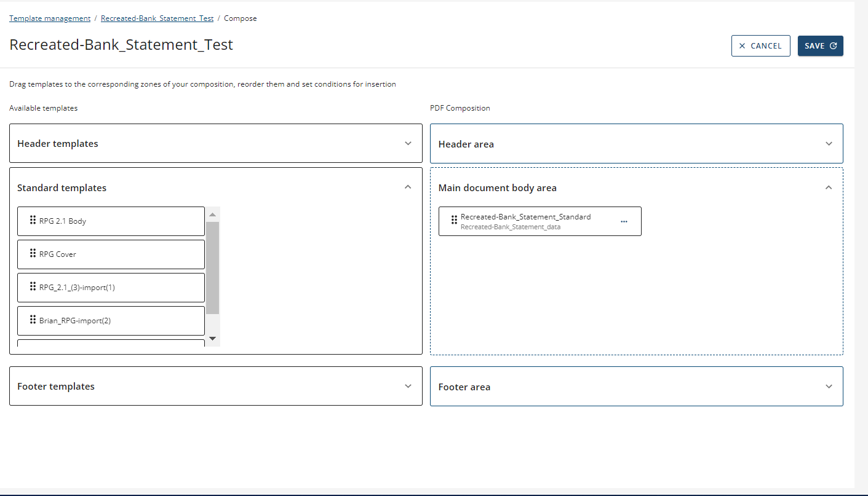Open three-dot menu on Recreated-Bank_Statement_Standard
Viewport: 868px width, 496px height.
(624, 221)
